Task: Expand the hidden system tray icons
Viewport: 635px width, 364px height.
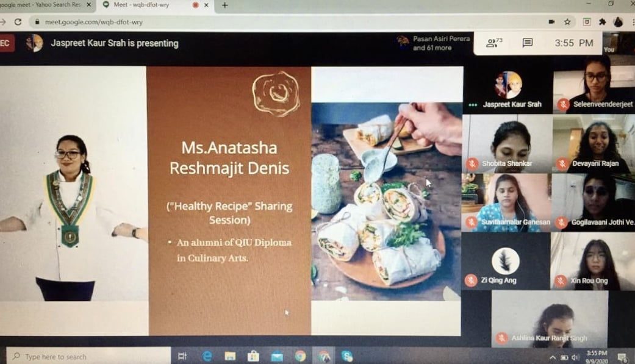Action: pyautogui.click(x=553, y=357)
